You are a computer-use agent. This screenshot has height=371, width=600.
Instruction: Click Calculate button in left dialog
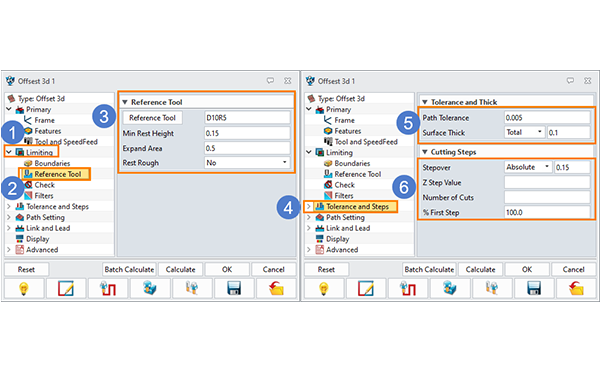pyautogui.click(x=181, y=269)
